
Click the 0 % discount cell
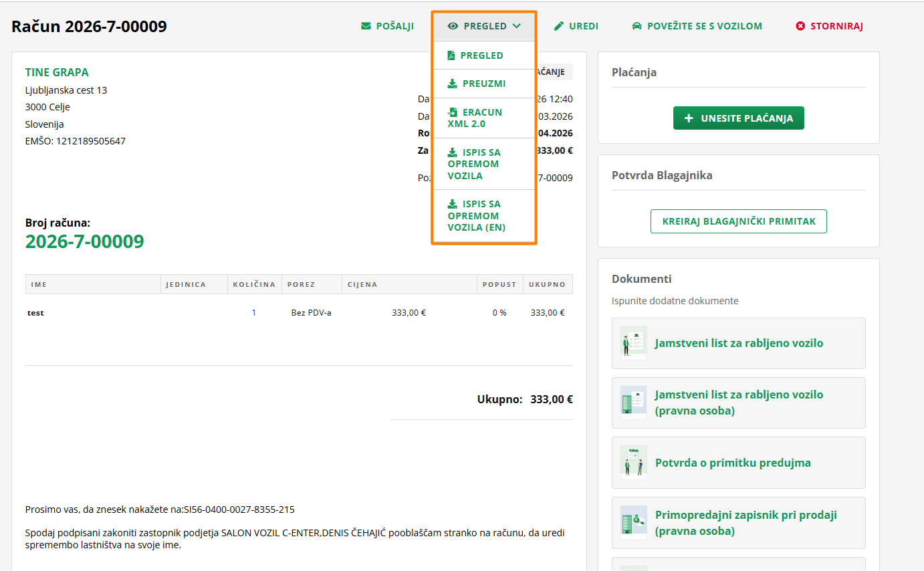coord(499,312)
